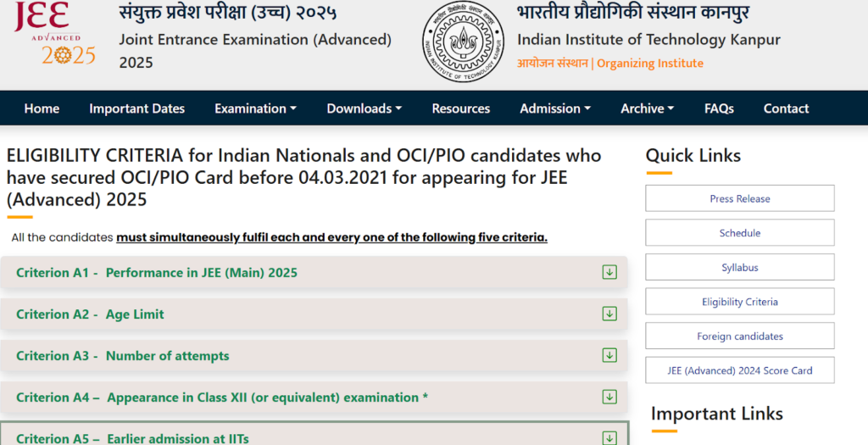
Task: Click the Quick Links heading
Action: click(x=693, y=155)
